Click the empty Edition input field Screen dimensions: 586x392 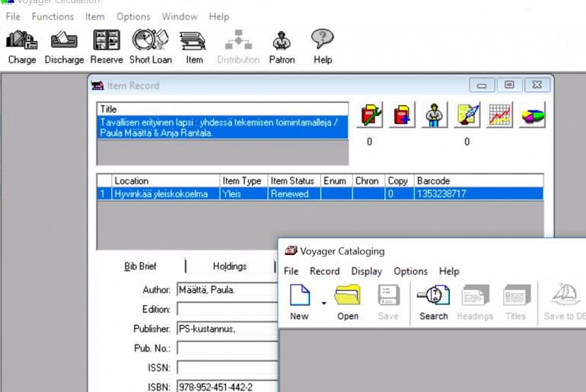coord(228,310)
